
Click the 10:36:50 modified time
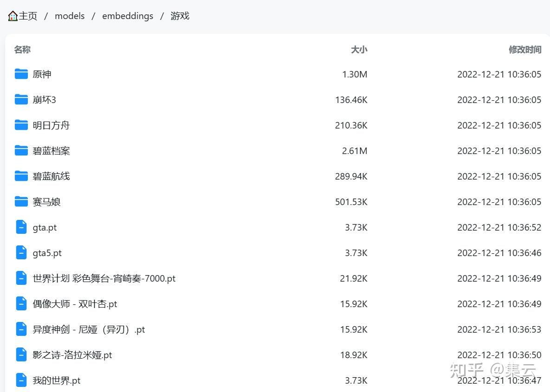click(524, 355)
